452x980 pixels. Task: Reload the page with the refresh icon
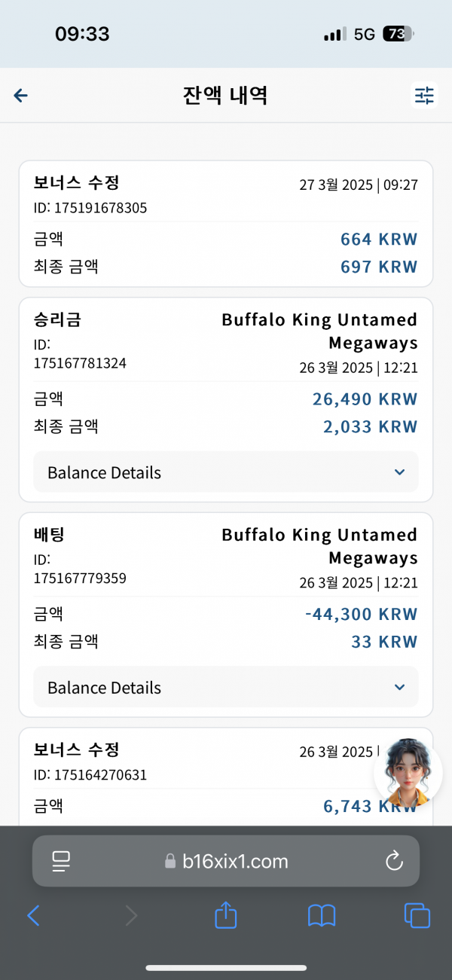point(394,861)
